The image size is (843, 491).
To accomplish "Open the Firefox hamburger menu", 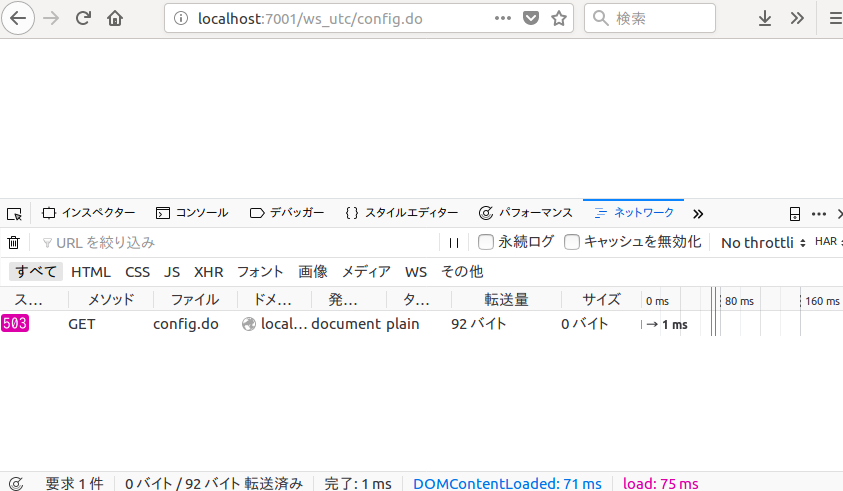I will [x=835, y=18].
